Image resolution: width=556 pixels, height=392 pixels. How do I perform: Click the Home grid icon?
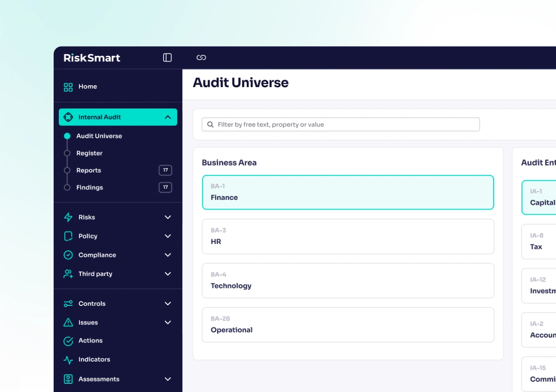pos(68,87)
